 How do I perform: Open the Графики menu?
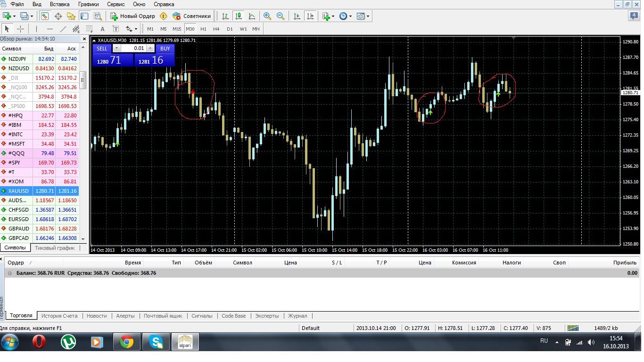tap(89, 4)
